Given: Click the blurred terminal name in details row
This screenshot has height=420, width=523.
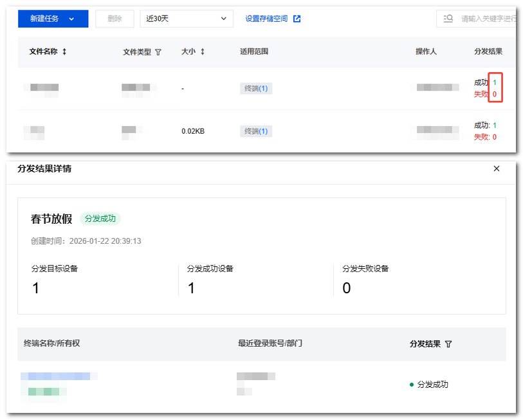Looking at the screenshot, I should pos(59,376).
